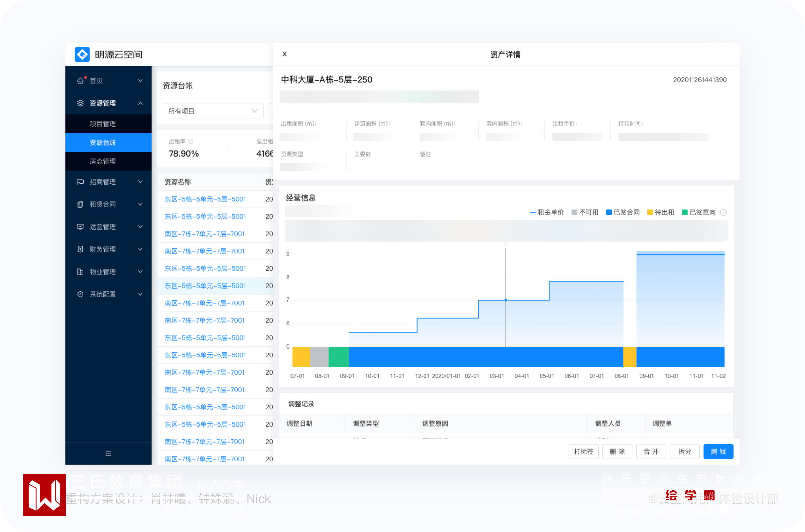Click the blue 编辑 button
The width and height of the screenshot is (805, 532).
[x=718, y=452]
